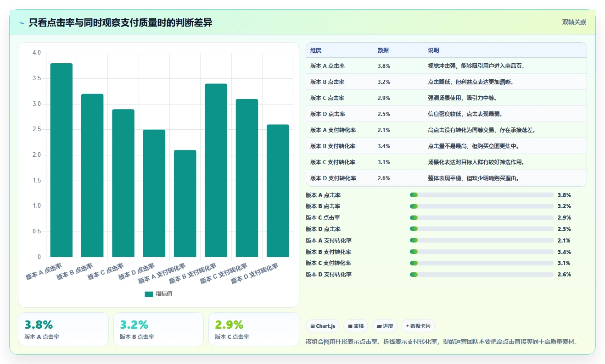
Task: Click the chart's 版本 A 点击率 axis label
Action: pyautogui.click(x=44, y=271)
